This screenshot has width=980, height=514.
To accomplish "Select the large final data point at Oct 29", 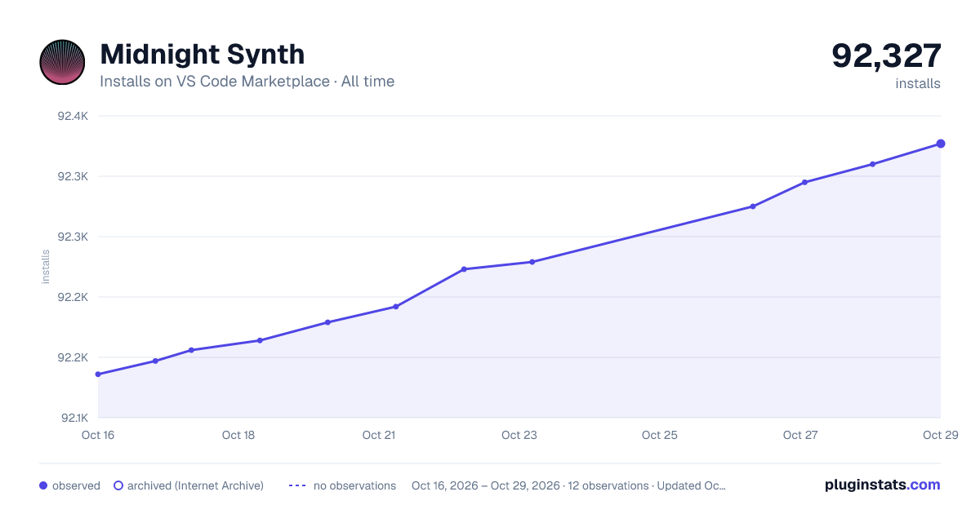I will [941, 144].
